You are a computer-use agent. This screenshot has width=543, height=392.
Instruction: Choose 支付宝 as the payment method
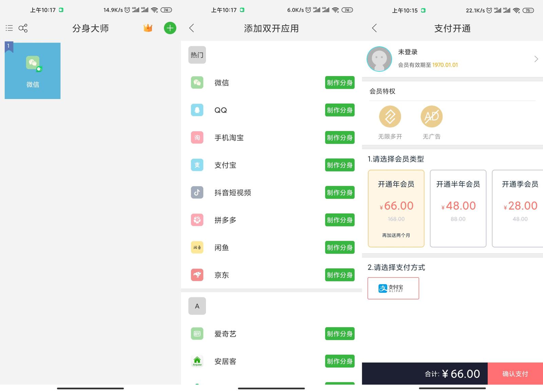(393, 288)
